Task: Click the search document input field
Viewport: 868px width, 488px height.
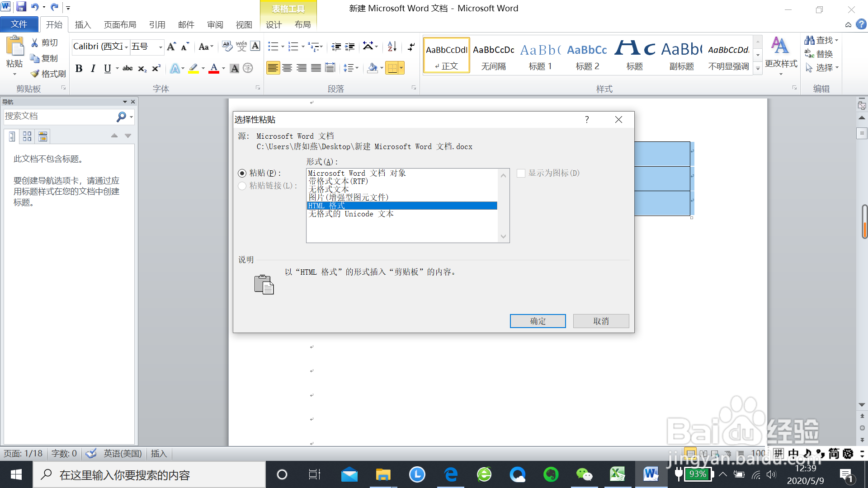Action: (x=59, y=117)
